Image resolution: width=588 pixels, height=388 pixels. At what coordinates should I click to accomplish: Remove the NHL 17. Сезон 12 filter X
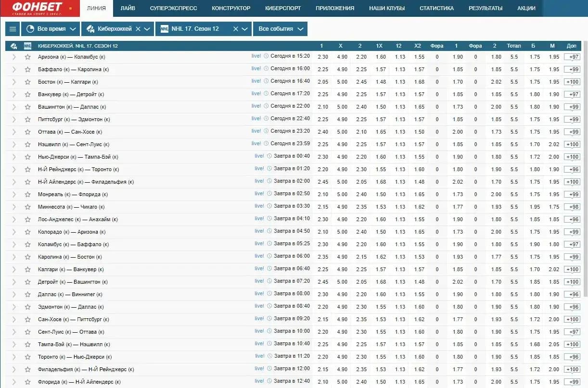click(236, 29)
